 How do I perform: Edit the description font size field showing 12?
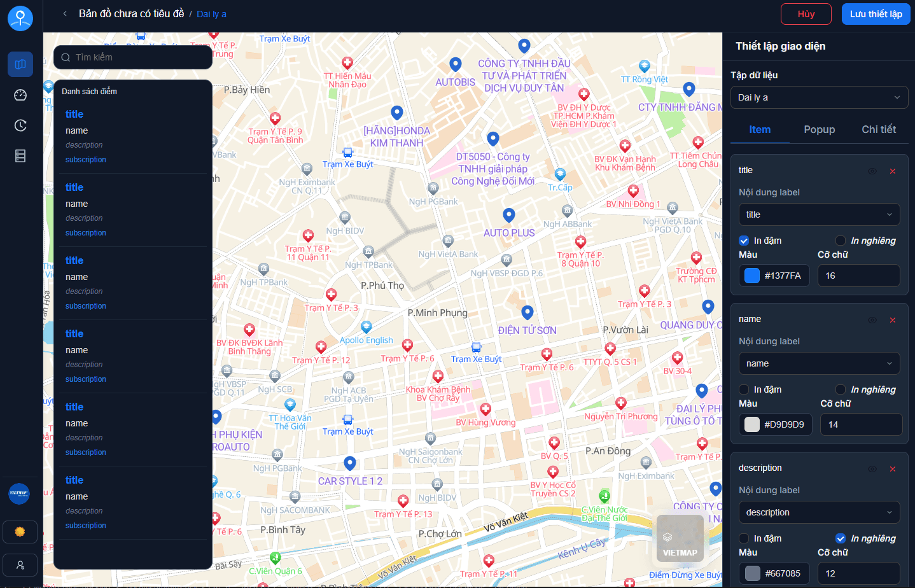[859, 573]
